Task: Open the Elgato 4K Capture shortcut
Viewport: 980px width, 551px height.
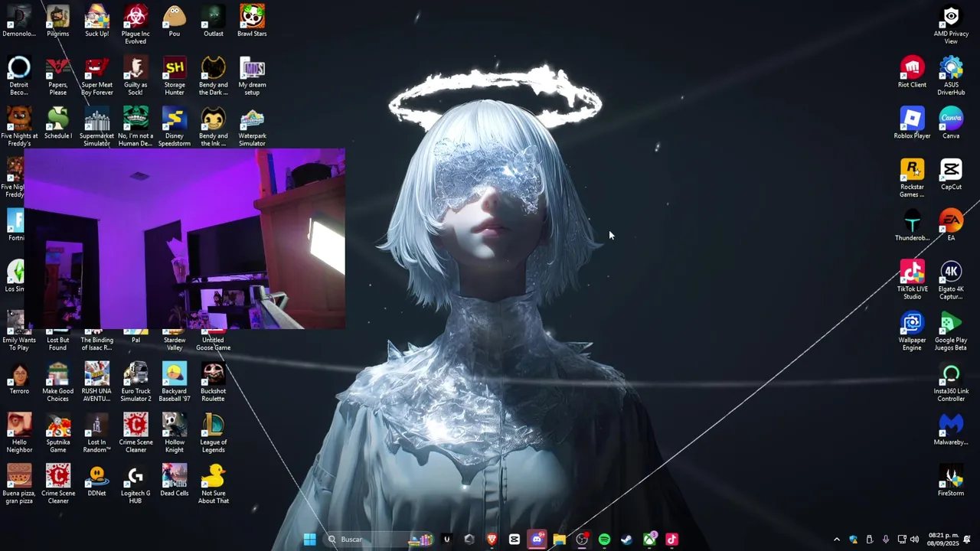Action: point(951,280)
